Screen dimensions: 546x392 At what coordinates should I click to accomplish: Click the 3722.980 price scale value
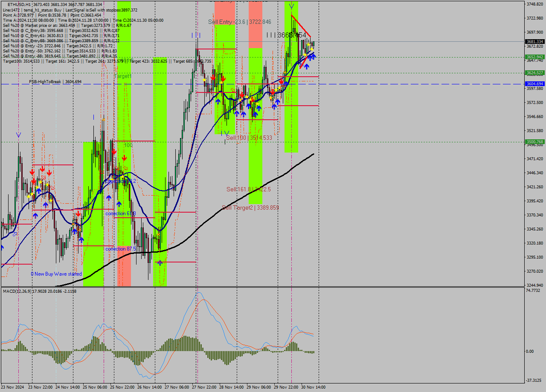[x=534, y=18]
